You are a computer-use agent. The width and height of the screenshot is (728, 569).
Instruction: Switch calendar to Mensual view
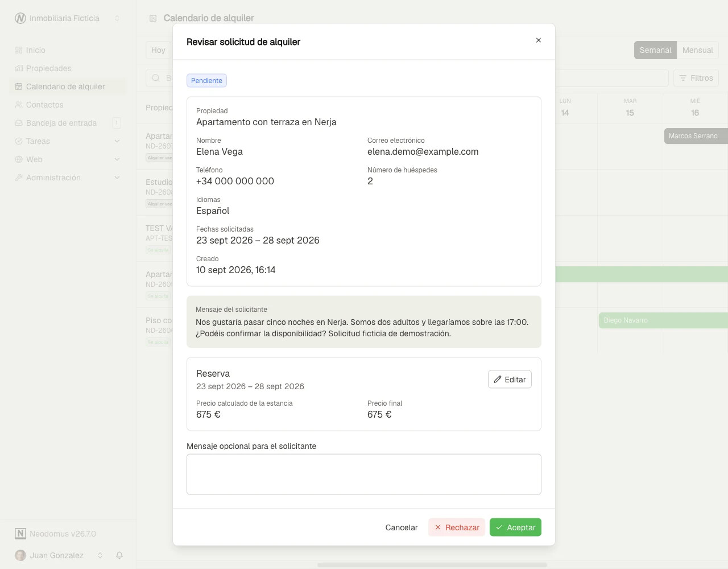coord(697,50)
